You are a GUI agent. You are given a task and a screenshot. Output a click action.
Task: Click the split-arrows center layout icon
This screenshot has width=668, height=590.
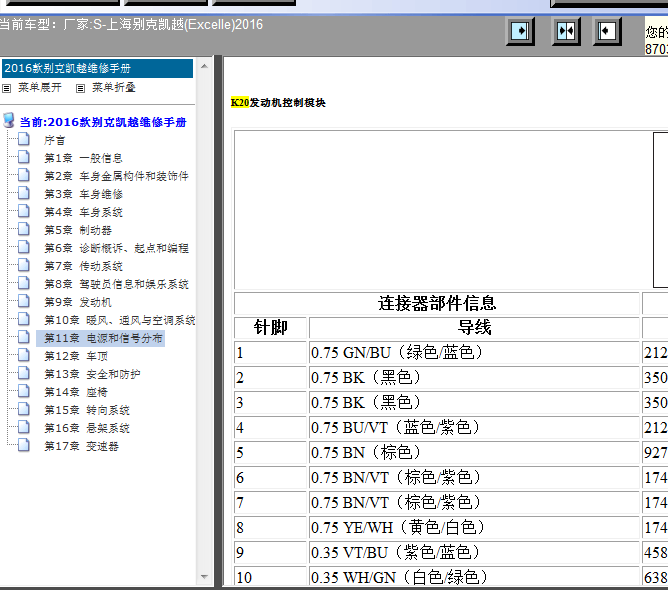coord(566,31)
